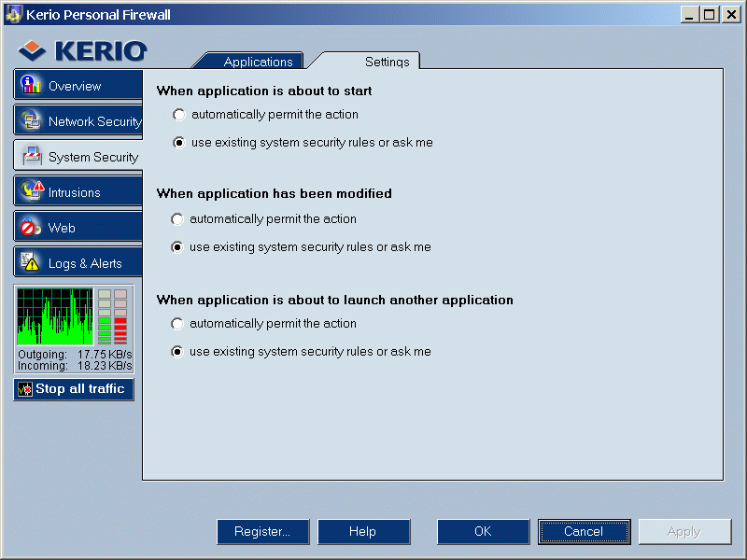Image resolution: width=747 pixels, height=560 pixels.
Task: Open the Web section
Action: [78, 228]
